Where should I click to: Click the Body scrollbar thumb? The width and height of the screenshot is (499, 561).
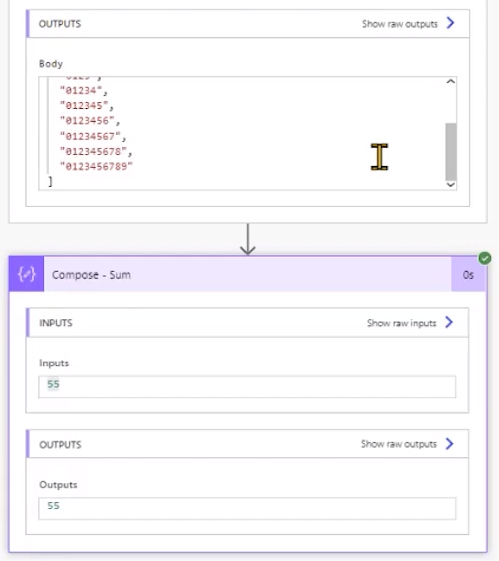click(451, 152)
